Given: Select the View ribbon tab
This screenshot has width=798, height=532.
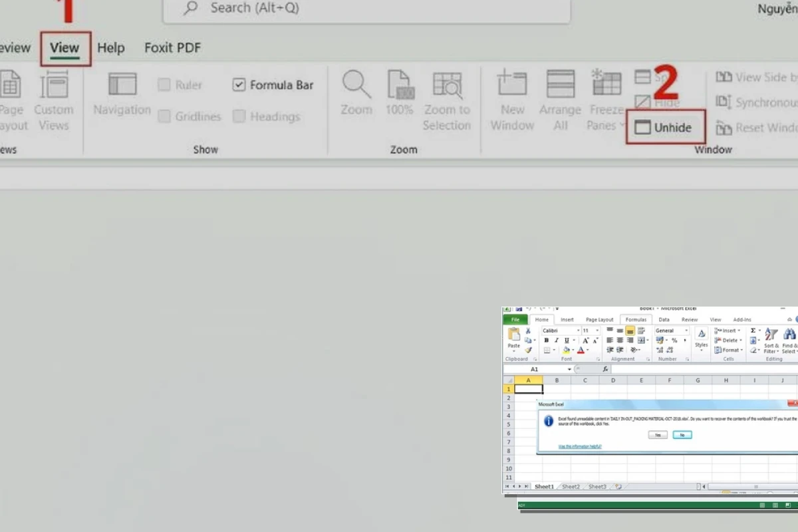Looking at the screenshot, I should click(x=65, y=48).
